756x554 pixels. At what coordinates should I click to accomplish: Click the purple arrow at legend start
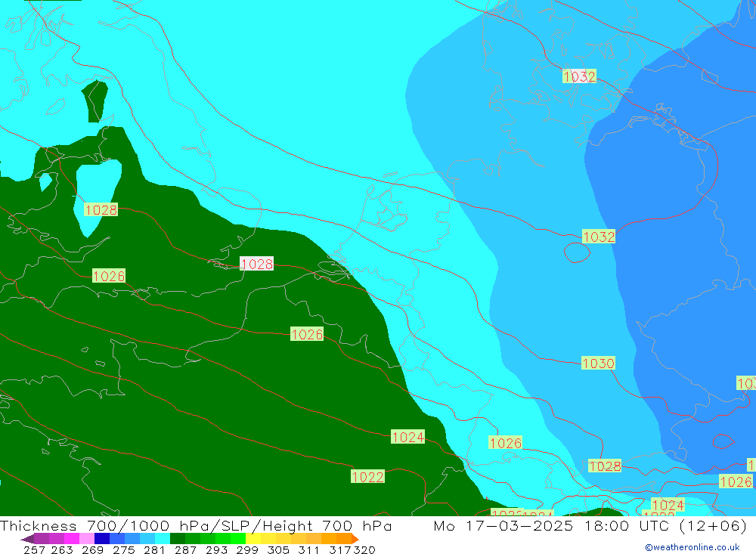(27, 539)
